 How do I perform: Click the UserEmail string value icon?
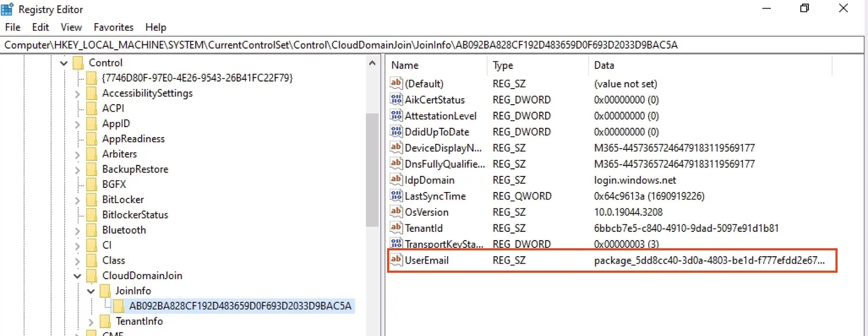(396, 260)
